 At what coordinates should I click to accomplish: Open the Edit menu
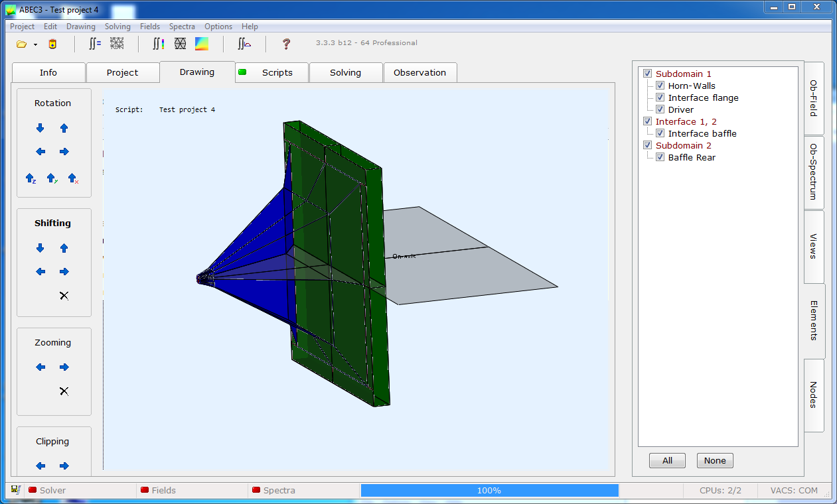pos(50,27)
